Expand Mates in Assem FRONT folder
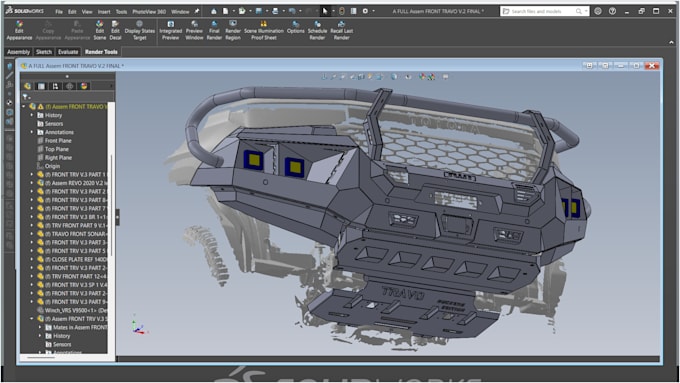The height and width of the screenshot is (383, 680). pyautogui.click(x=40, y=327)
